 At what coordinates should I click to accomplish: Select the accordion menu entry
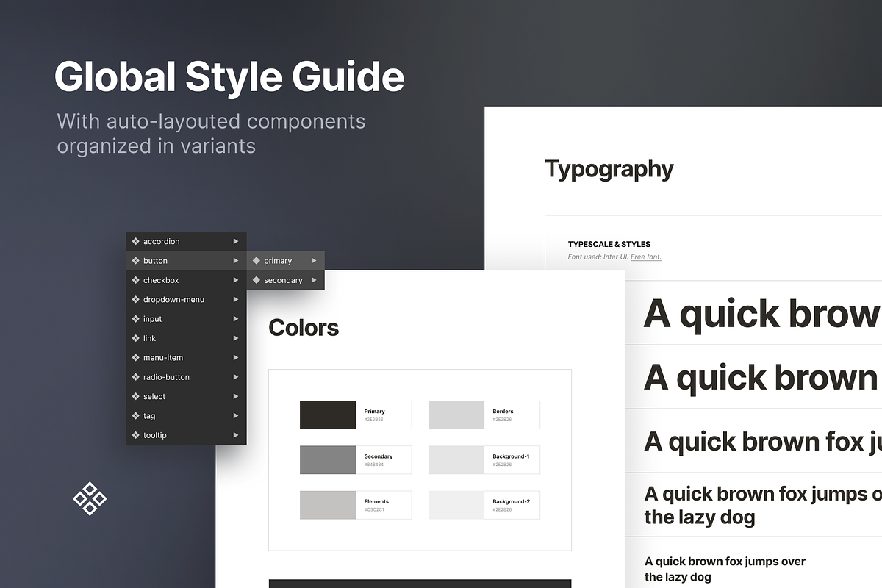point(186,241)
